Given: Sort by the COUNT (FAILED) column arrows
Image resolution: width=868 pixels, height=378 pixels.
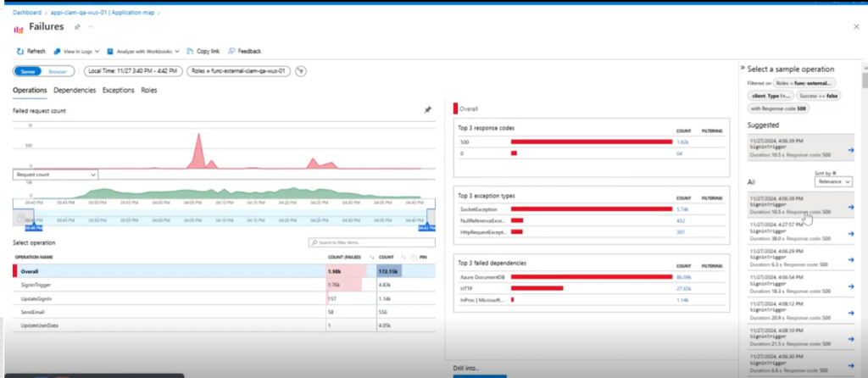Looking at the screenshot, I should [372, 258].
